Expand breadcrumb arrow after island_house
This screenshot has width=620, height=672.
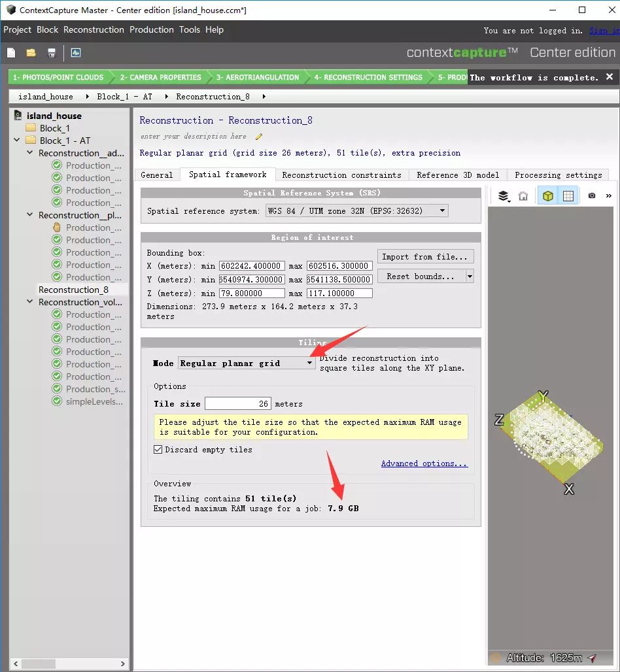(x=88, y=97)
